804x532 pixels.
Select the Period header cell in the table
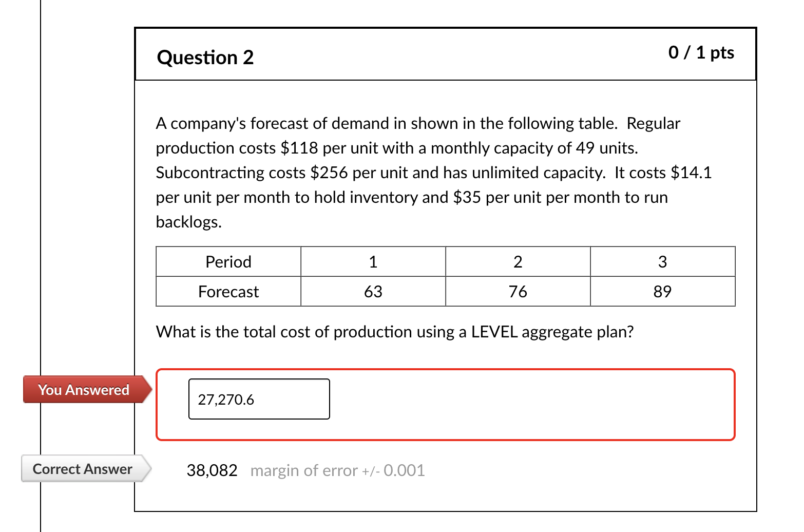tap(228, 261)
